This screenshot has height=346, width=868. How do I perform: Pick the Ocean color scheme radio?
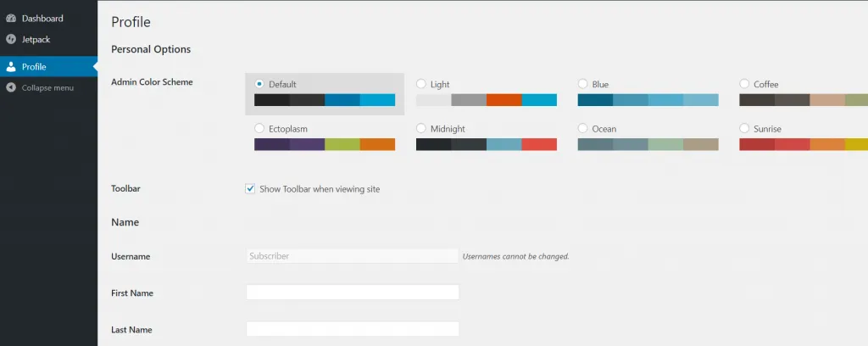click(582, 128)
